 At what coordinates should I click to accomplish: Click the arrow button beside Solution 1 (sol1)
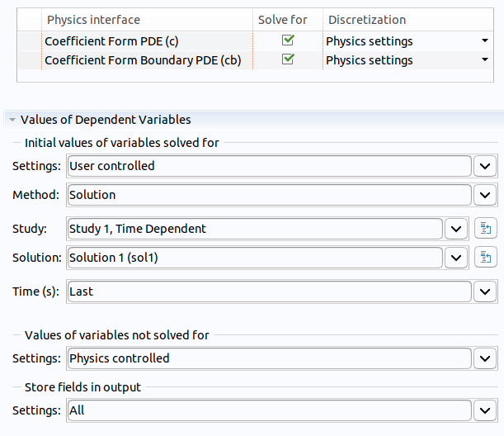(x=456, y=258)
